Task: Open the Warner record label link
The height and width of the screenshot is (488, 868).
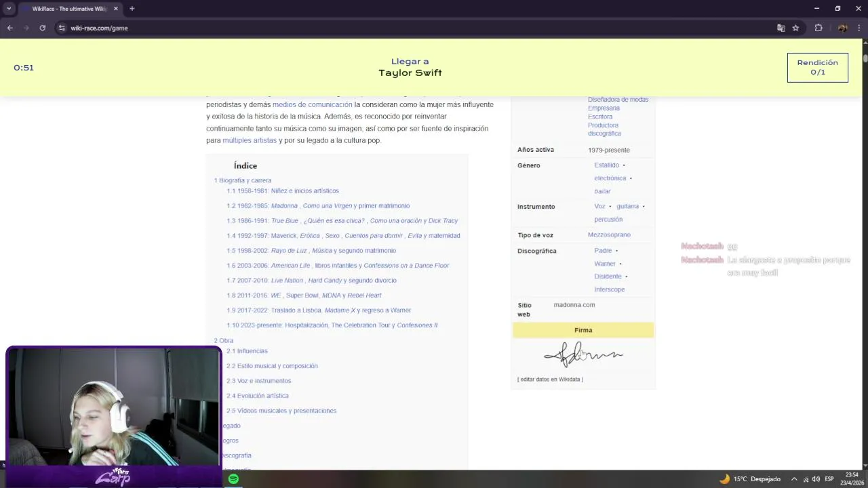Action: click(605, 264)
